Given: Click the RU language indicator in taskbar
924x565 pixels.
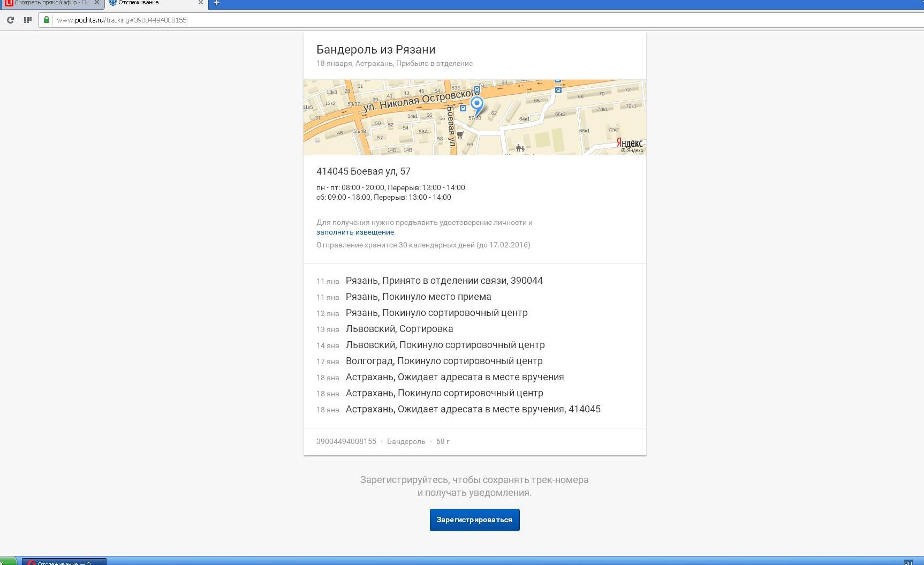Looking at the screenshot, I should [908, 562].
